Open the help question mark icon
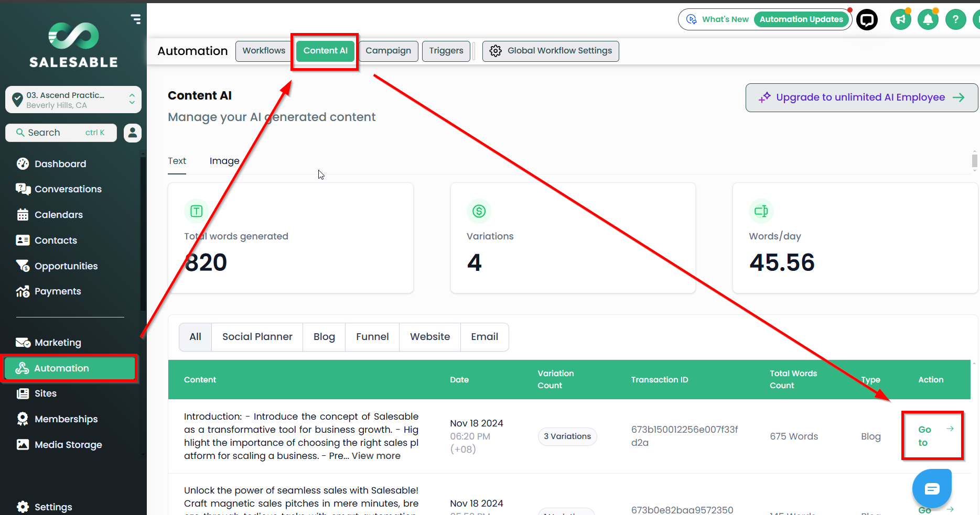The width and height of the screenshot is (980, 515). (x=956, y=20)
